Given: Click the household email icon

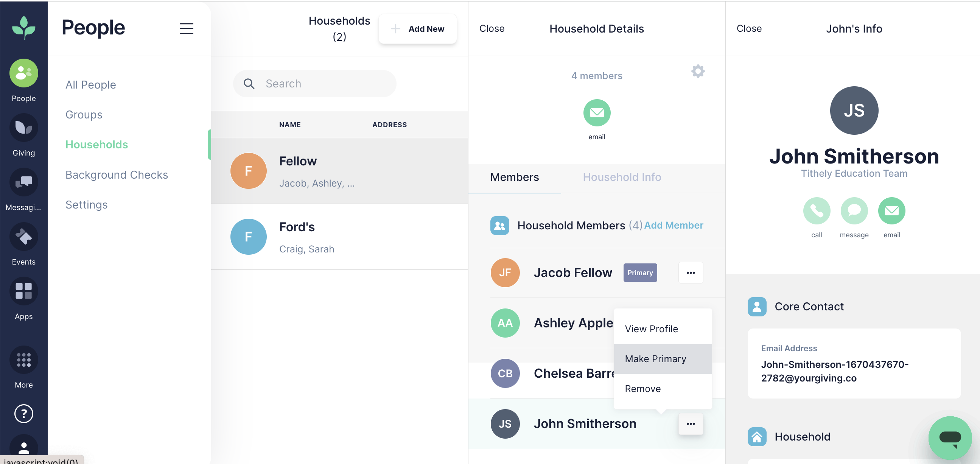Looking at the screenshot, I should coord(596,113).
